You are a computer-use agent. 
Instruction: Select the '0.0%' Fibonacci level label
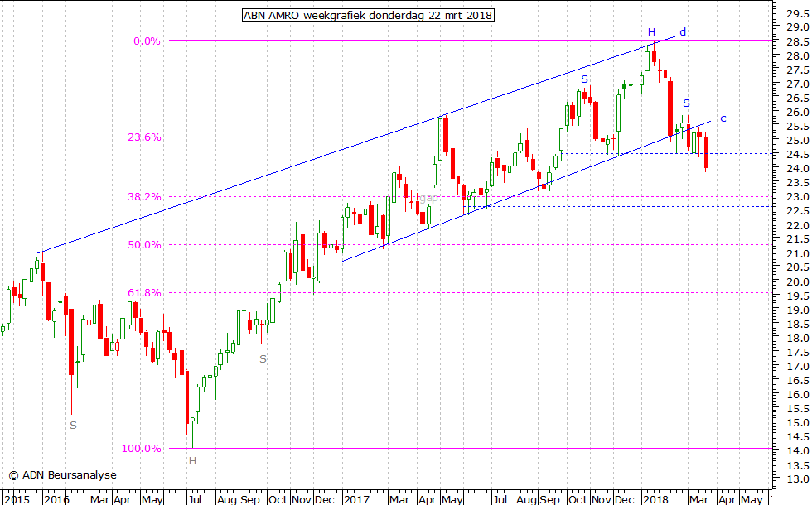tap(147, 41)
